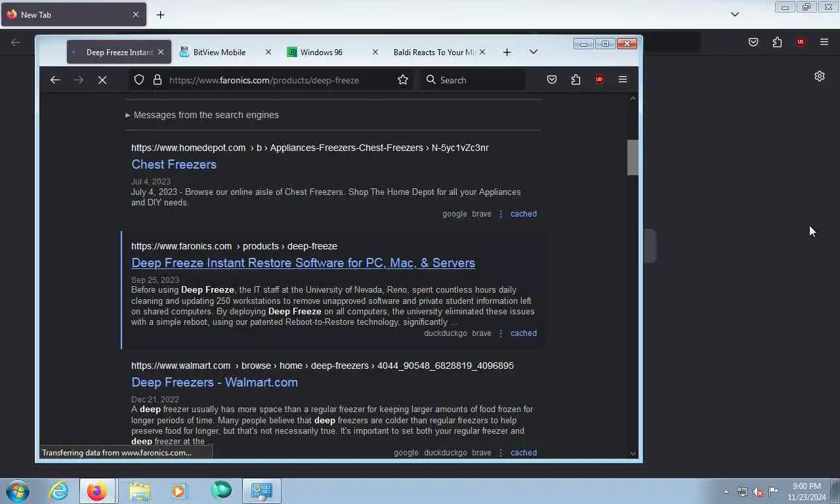Switch to Baldi Reacts To Your tab

coord(440,52)
